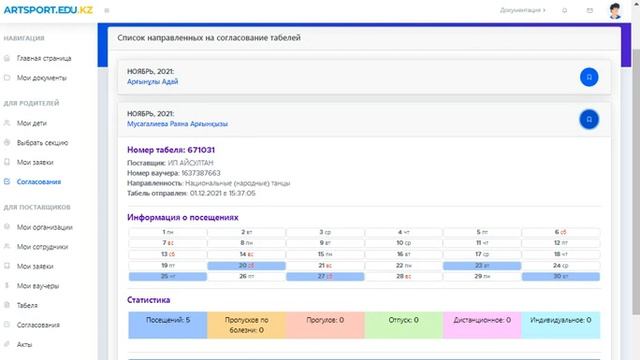This screenshot has width=640, height=360.
Task: Click the violet Дистанционное: 0 box
Action: pyautogui.click(x=482, y=325)
